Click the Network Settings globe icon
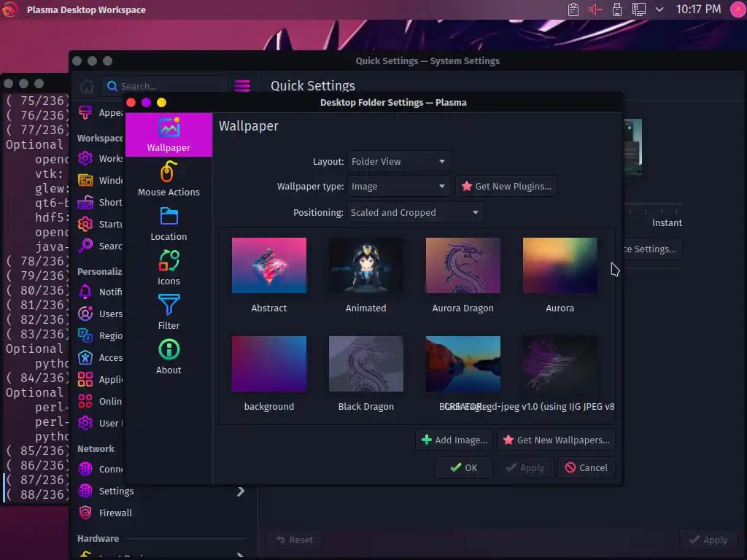The image size is (747, 560). pos(85,491)
